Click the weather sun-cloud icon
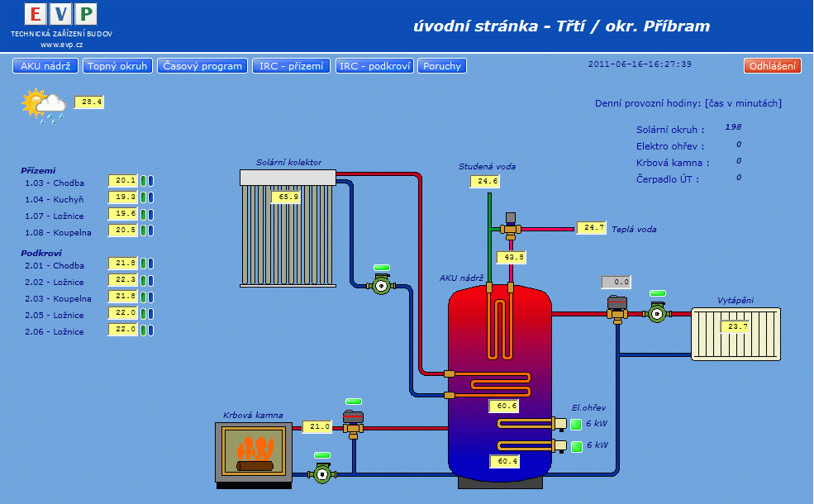 [44, 106]
